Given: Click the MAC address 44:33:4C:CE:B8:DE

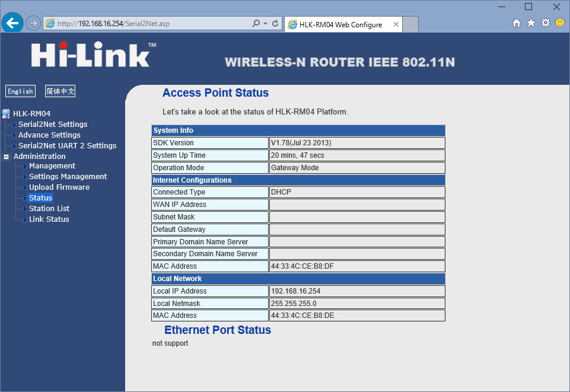Looking at the screenshot, I should pyautogui.click(x=302, y=315).
